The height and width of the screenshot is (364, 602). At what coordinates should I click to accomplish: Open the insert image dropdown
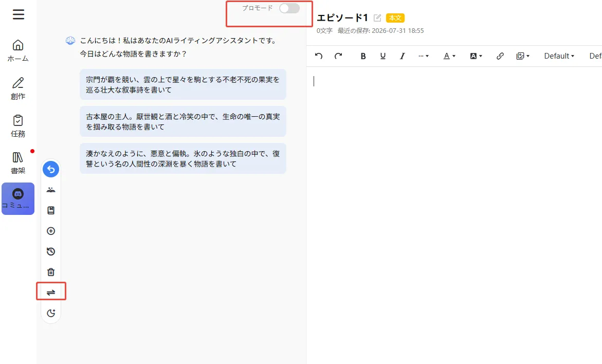[x=523, y=56]
